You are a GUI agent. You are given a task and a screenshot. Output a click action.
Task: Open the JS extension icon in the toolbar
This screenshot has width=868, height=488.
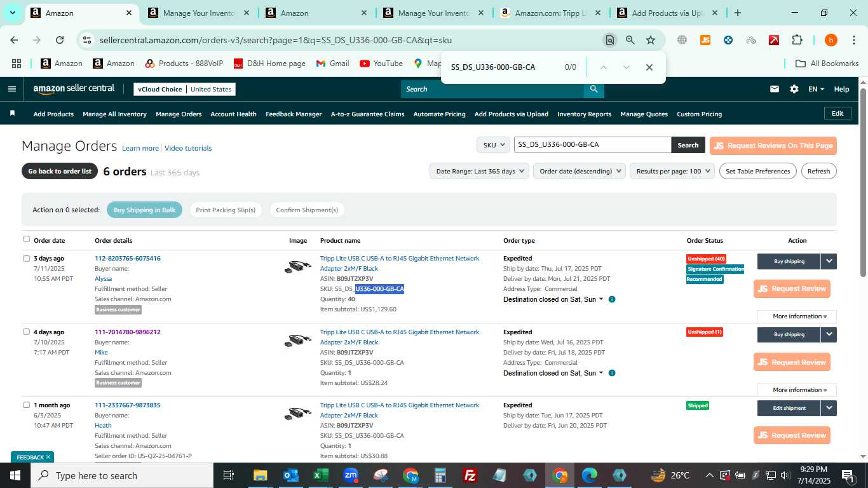click(705, 40)
